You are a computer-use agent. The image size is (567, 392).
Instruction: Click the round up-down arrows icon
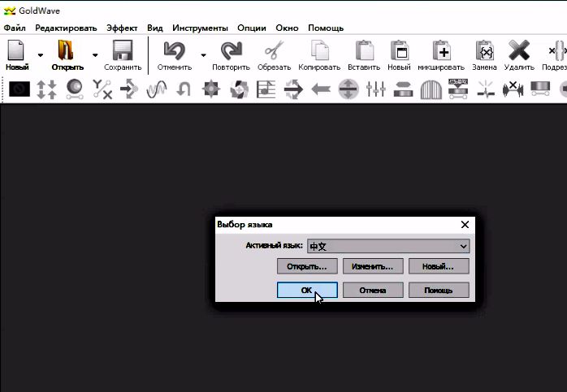[x=348, y=89]
